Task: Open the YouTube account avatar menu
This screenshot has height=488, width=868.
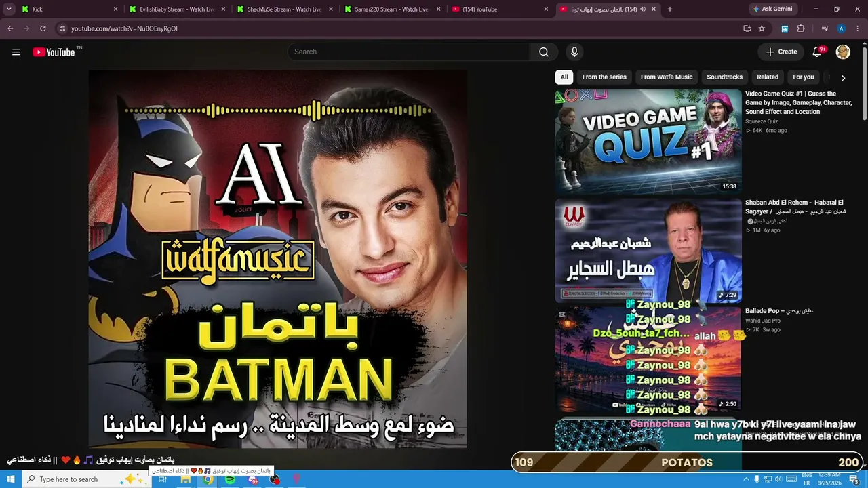Action: click(843, 52)
